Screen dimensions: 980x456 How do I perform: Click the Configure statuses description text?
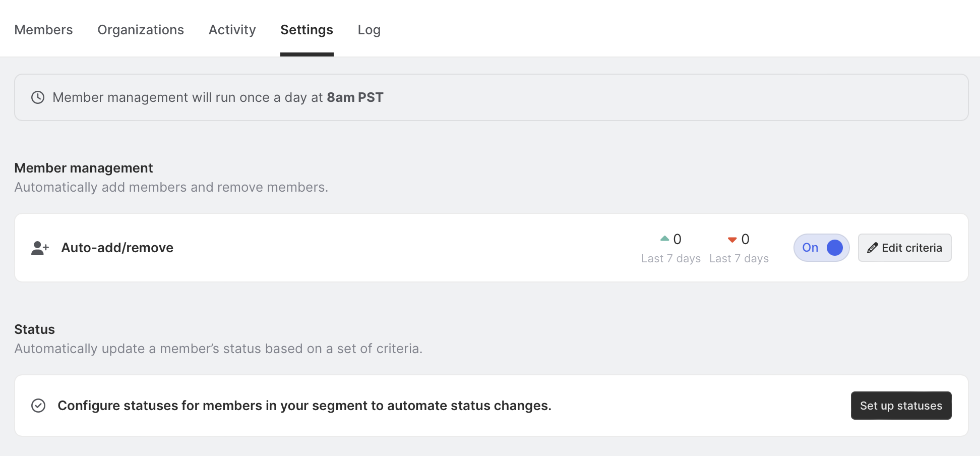(x=304, y=406)
